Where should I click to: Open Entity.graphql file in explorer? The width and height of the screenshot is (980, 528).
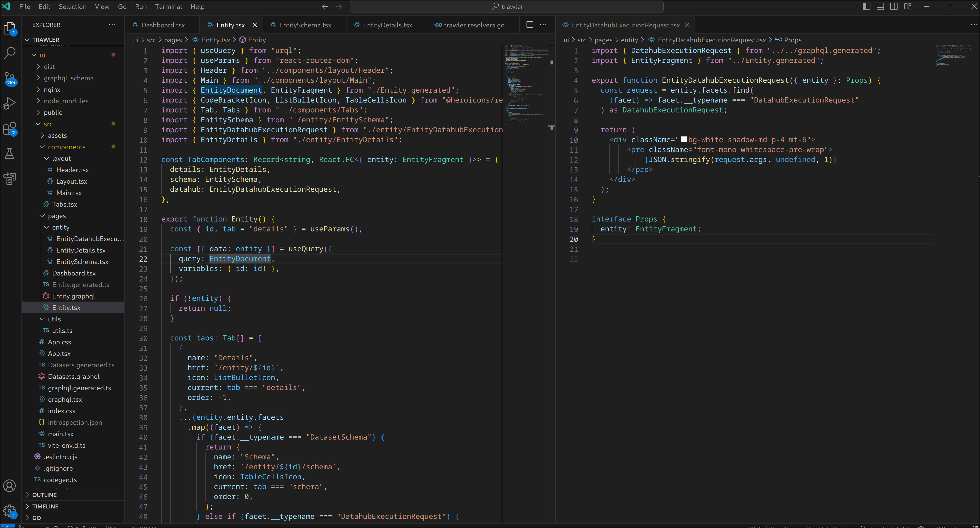pos(73,296)
